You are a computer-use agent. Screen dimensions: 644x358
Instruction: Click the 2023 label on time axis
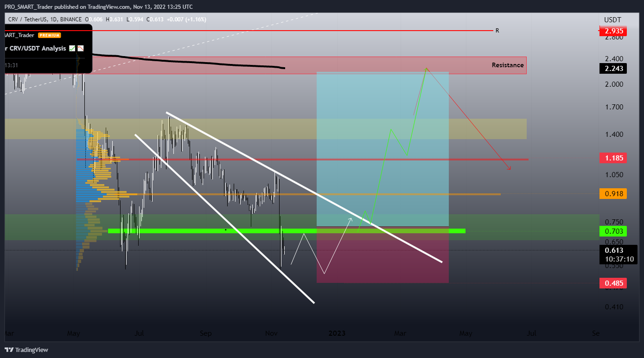[336, 333]
